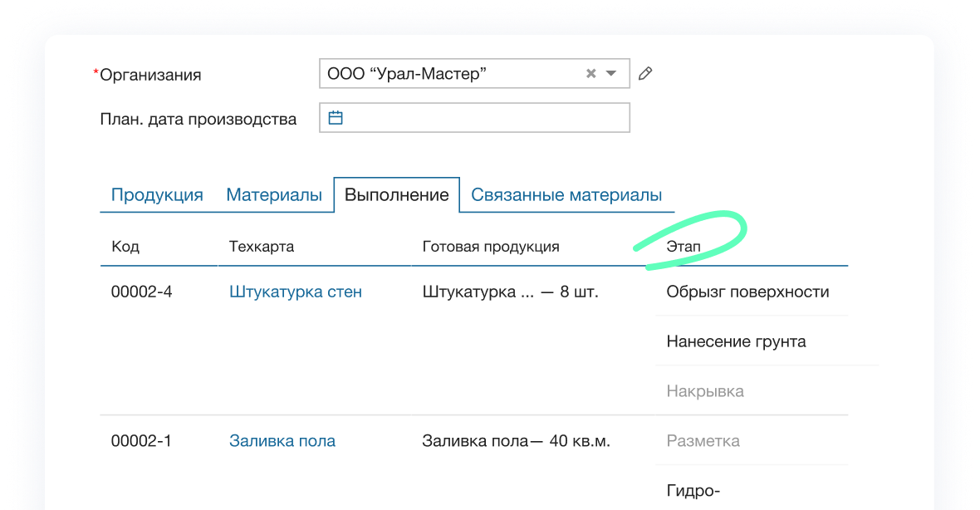
Task: Switch to the Материалы tab
Action: (274, 195)
